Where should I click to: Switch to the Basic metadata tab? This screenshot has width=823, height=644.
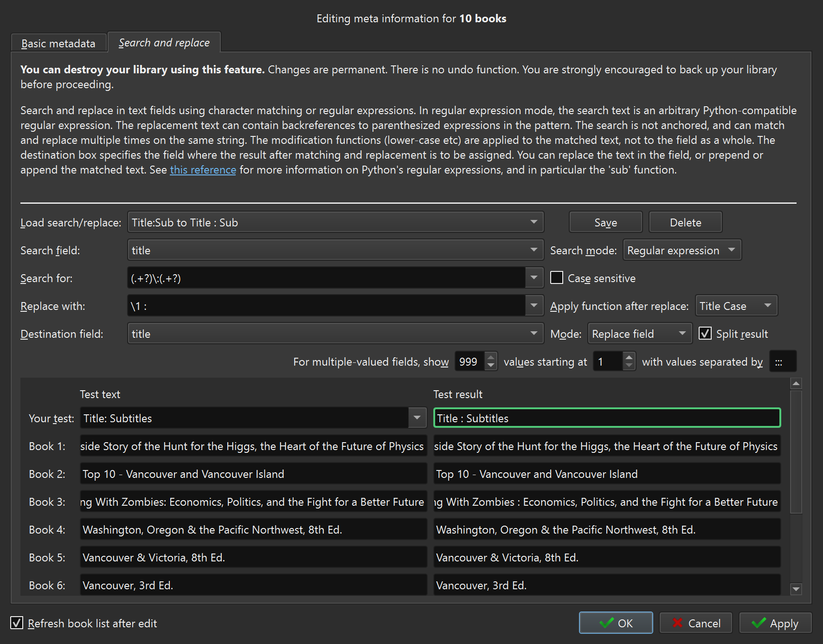58,43
